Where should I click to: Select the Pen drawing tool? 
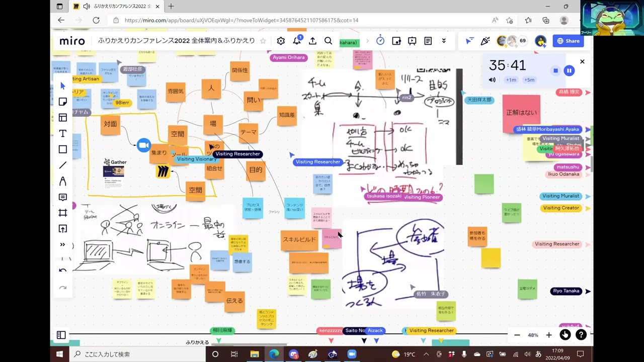(x=63, y=181)
